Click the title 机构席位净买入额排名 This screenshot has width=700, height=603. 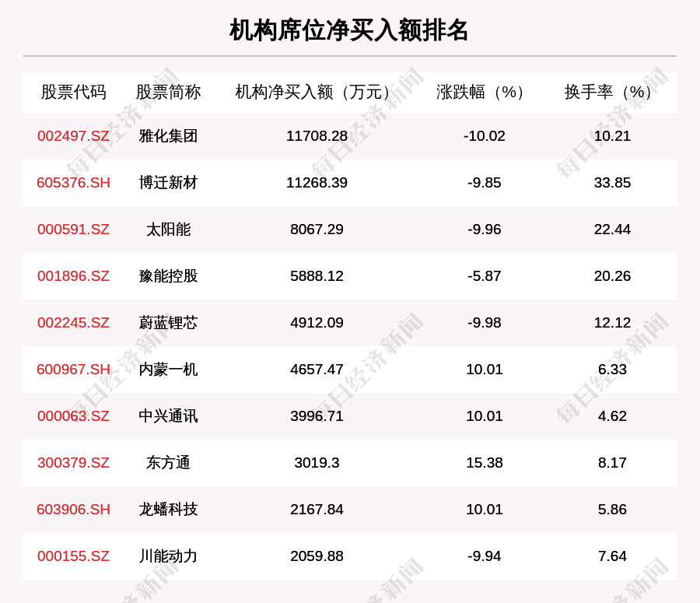point(349,30)
